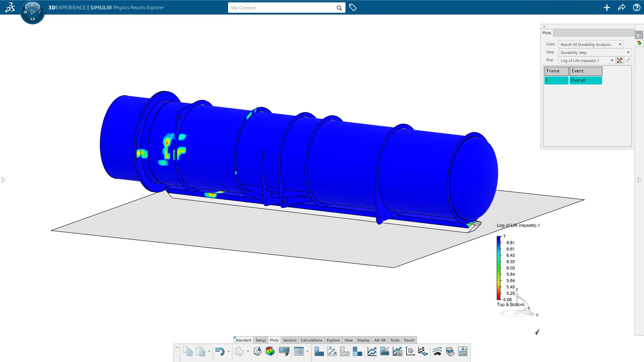Click the add content plus icon in top bar
This screenshot has width=644, height=362.
(x=607, y=7)
